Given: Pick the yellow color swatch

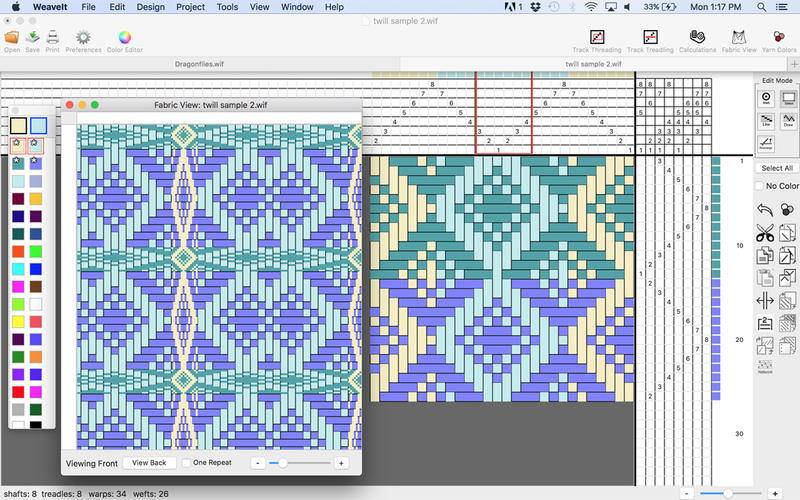Looking at the screenshot, I should pyautogui.click(x=18, y=321).
